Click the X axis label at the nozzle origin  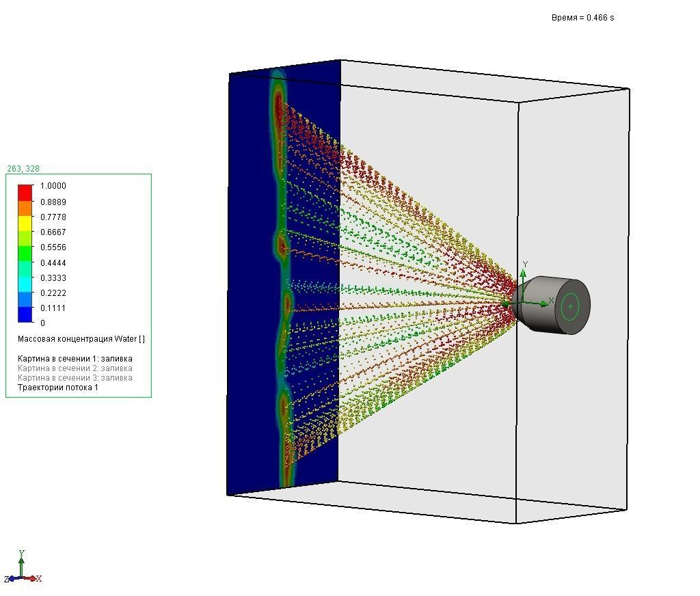(x=552, y=301)
